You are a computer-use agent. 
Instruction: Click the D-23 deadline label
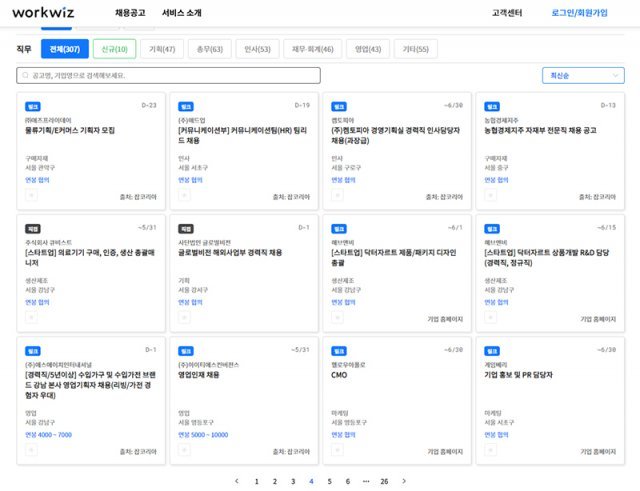[149, 105]
